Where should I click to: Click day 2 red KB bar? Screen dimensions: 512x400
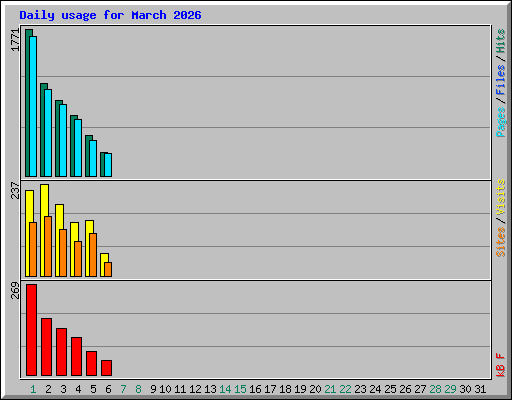[46, 347]
